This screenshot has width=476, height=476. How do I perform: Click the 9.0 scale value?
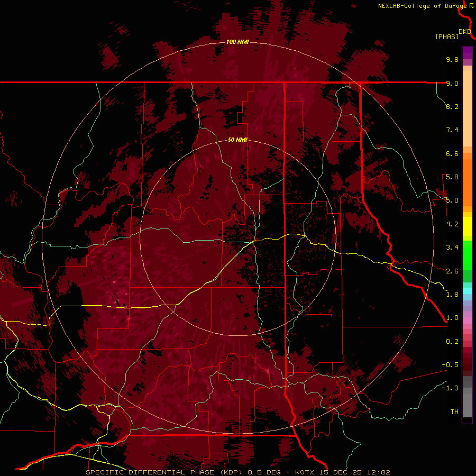click(x=452, y=83)
